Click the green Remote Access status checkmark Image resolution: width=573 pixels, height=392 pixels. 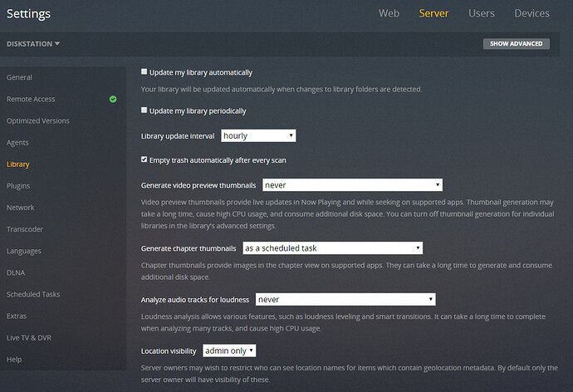click(113, 99)
